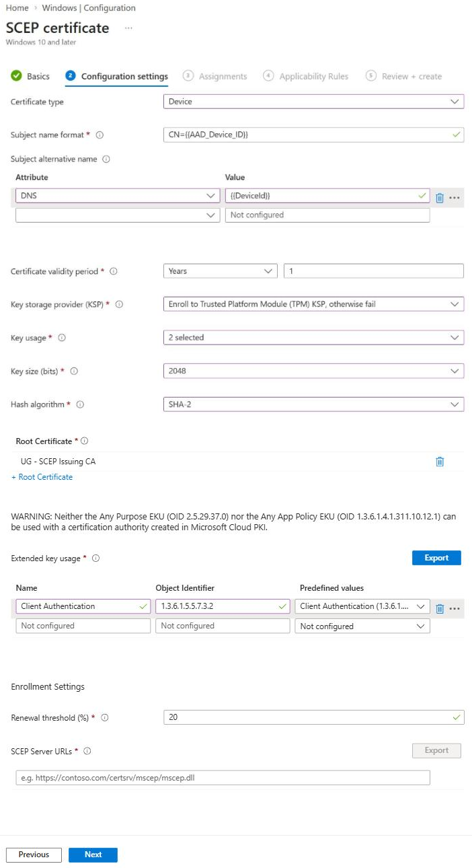The width and height of the screenshot is (472, 868).
Task: Jump to the Review + create step
Action: (x=404, y=76)
